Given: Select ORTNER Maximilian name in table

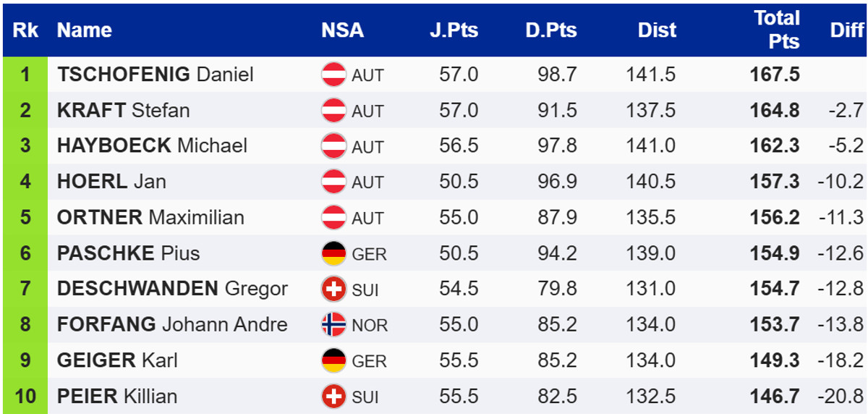Looking at the screenshot, I should [150, 218].
